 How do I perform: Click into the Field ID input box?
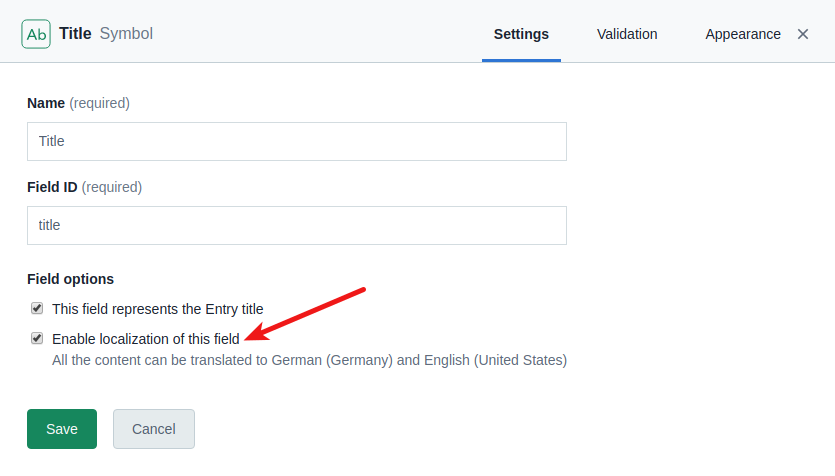[297, 225]
